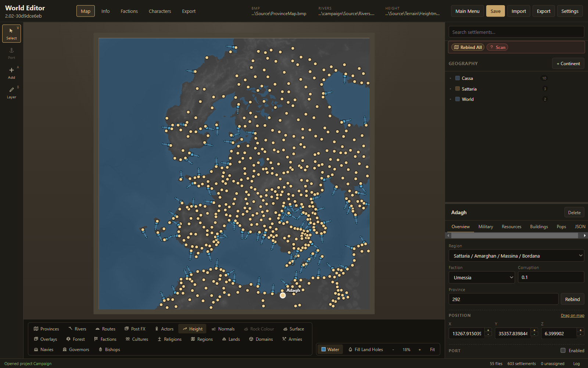
Task: Show the Governors layer
Action: [76, 350]
